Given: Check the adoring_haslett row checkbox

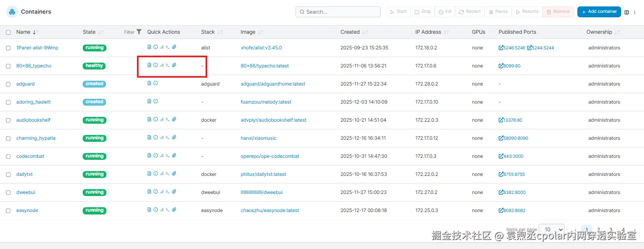Looking at the screenshot, I should [x=8, y=102].
